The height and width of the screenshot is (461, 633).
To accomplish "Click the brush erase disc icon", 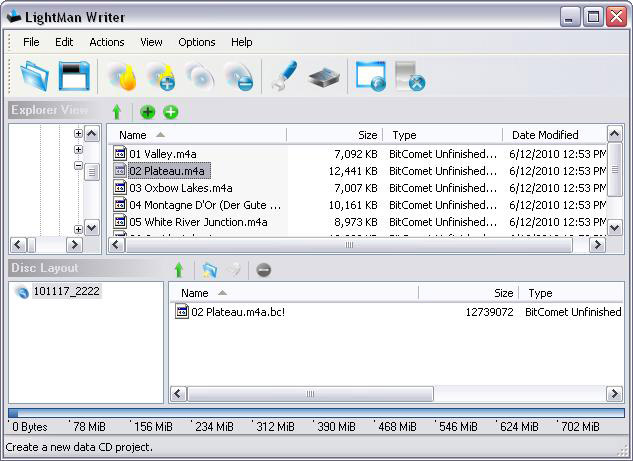I will [x=283, y=76].
